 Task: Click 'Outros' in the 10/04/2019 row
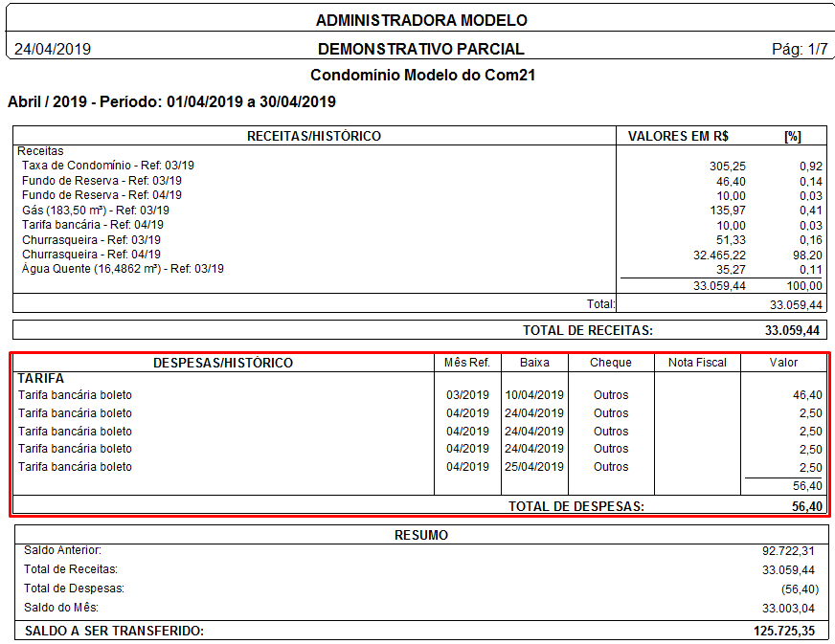pyautogui.click(x=611, y=395)
